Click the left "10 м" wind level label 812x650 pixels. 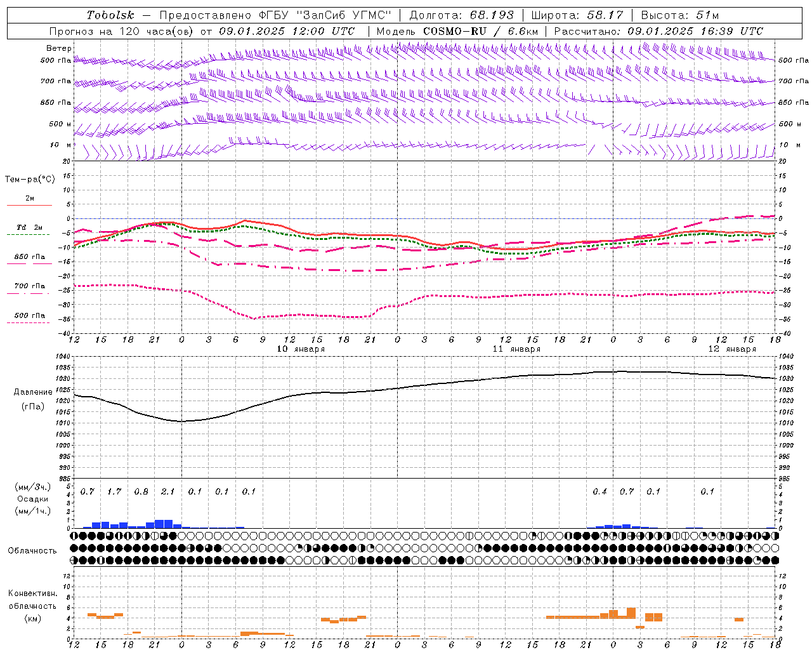[61, 145]
